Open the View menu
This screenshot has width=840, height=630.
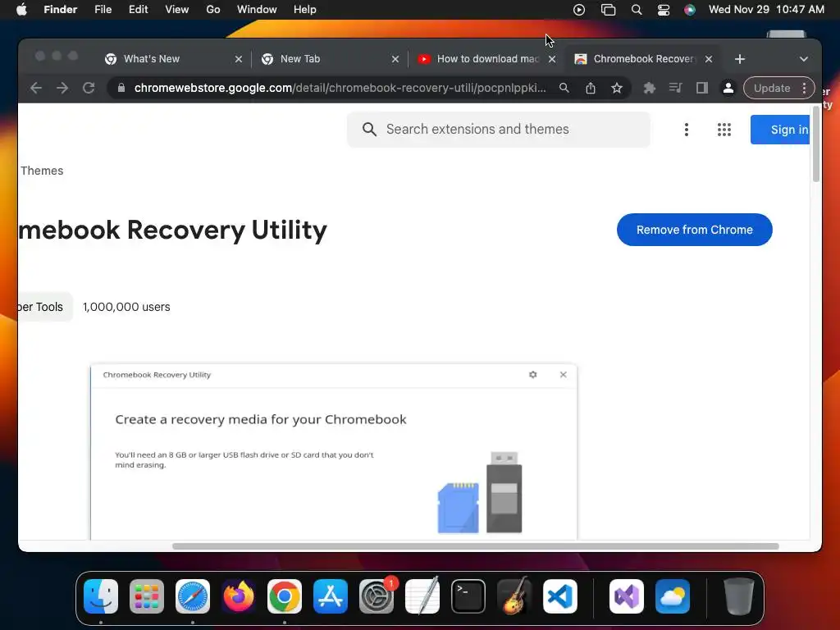(x=177, y=10)
